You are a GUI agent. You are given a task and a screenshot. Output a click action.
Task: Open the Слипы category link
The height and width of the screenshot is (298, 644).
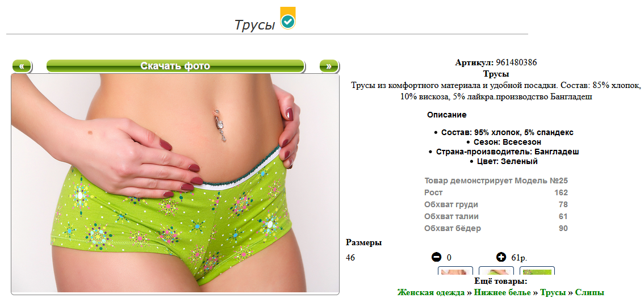589,293
